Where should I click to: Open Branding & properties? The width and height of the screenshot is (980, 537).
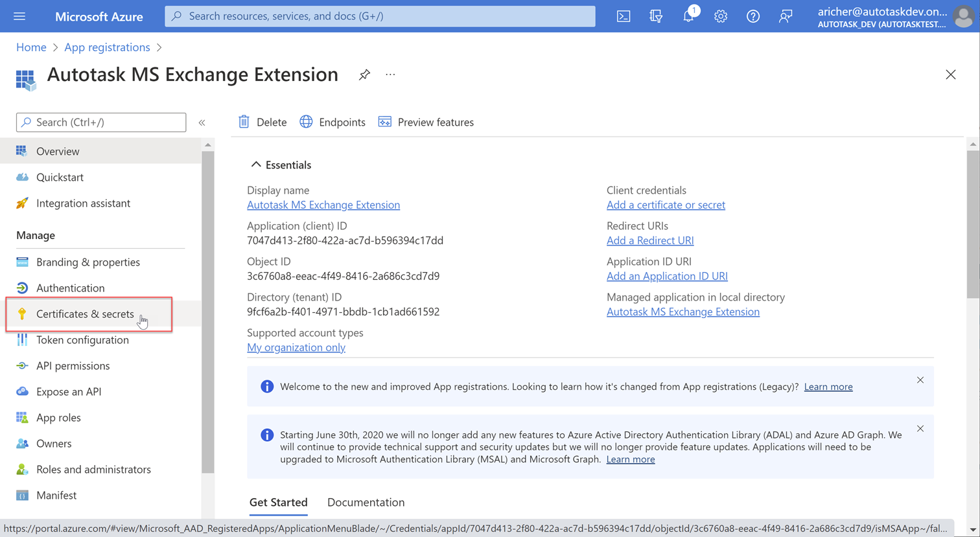pyautogui.click(x=100, y=262)
